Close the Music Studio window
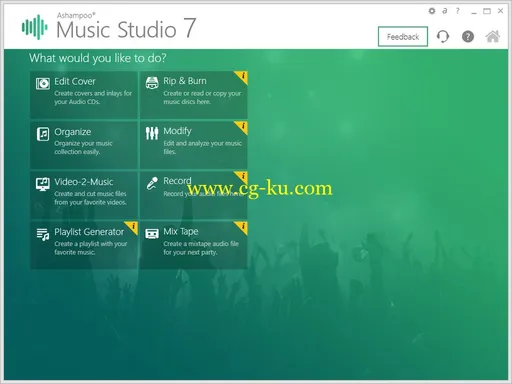Viewport: 512px width, 384px height. (x=500, y=11)
